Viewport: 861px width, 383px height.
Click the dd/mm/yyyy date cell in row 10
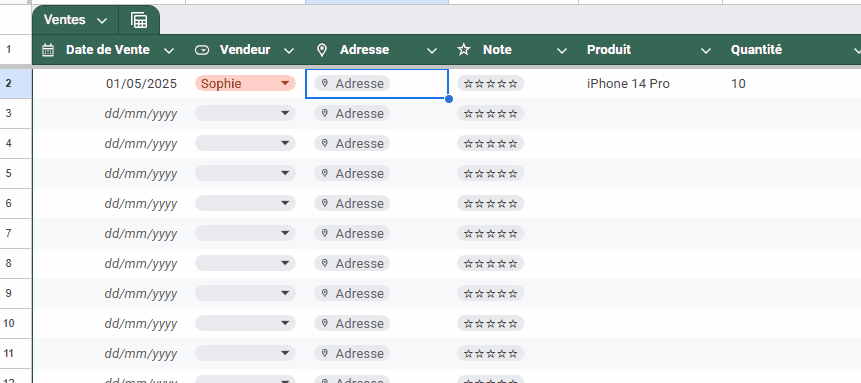(x=109, y=324)
